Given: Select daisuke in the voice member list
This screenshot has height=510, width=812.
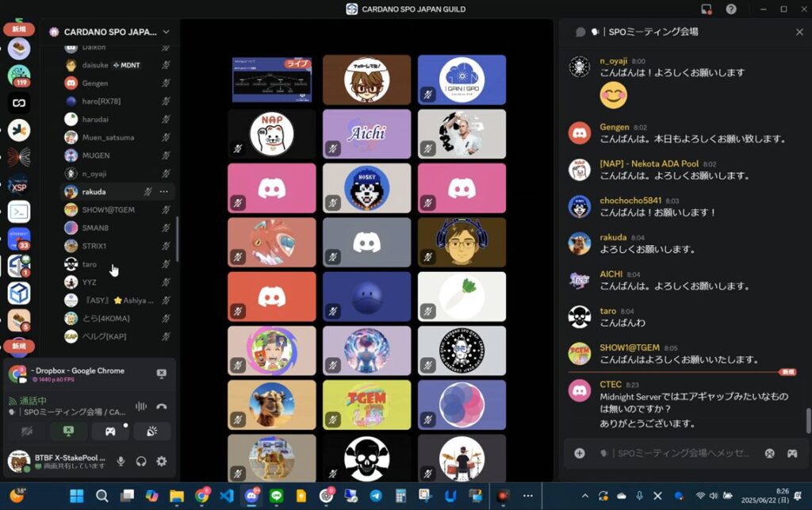Looking at the screenshot, I should [x=117, y=65].
